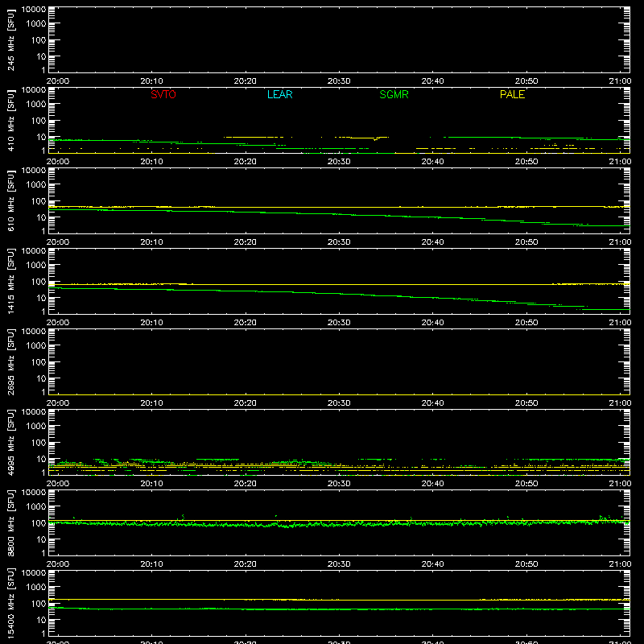Click the 20:30 time label under 245 MHz panel
The width and height of the screenshot is (644, 644).
tap(339, 81)
